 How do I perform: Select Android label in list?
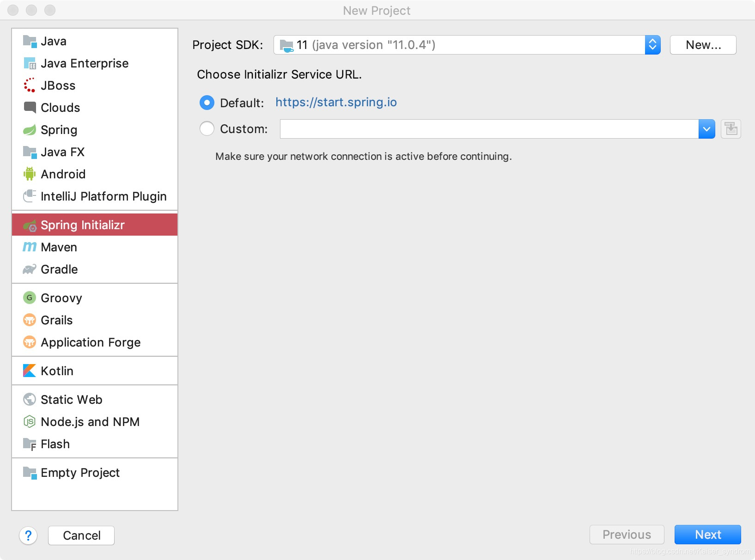point(63,174)
